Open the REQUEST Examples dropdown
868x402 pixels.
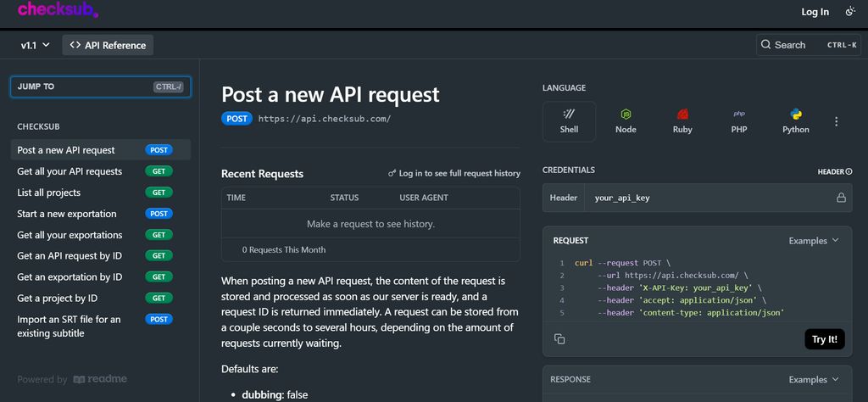tap(814, 241)
